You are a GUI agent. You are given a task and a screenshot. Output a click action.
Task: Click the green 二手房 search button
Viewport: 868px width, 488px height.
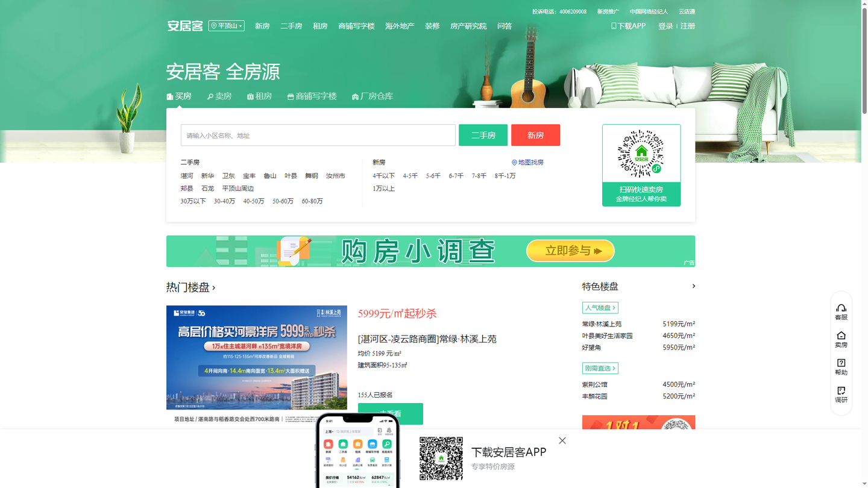tap(483, 135)
